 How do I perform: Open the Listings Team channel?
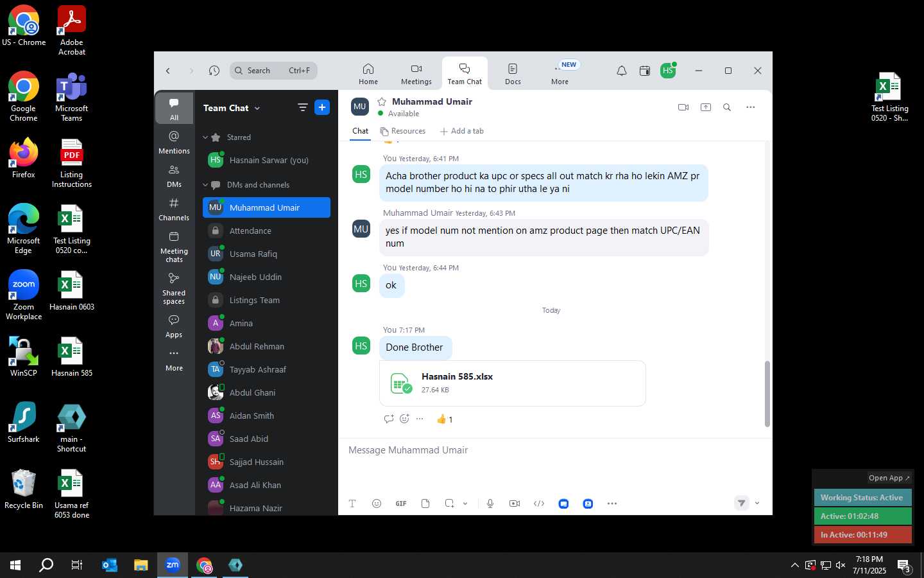pos(266,300)
